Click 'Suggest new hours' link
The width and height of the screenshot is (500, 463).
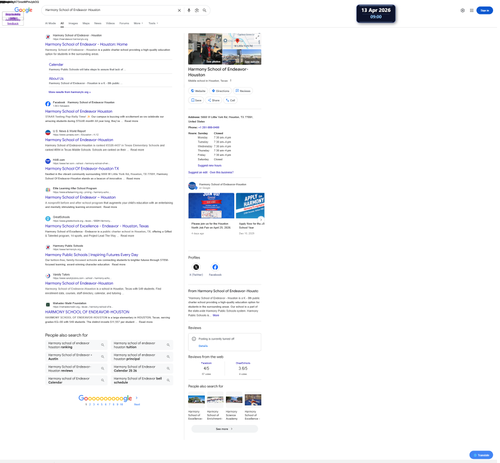pos(209,165)
